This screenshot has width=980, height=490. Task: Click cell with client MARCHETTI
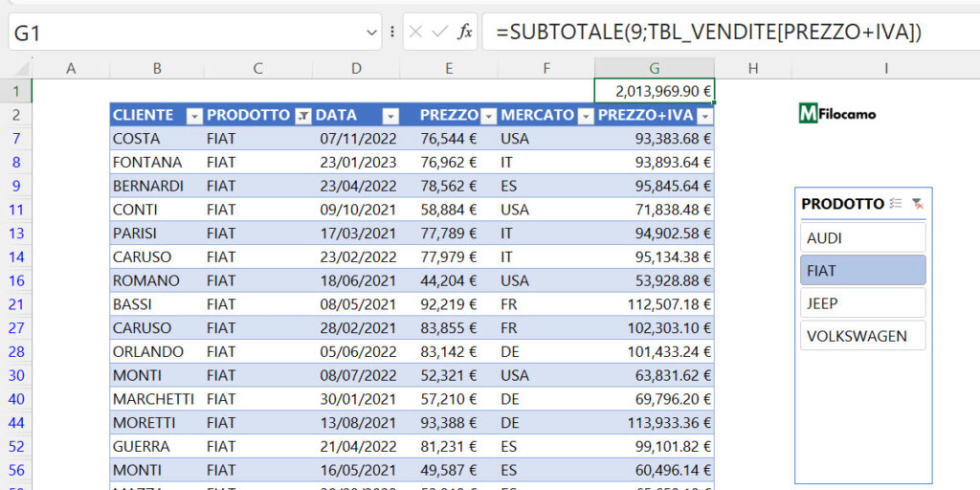click(157, 399)
